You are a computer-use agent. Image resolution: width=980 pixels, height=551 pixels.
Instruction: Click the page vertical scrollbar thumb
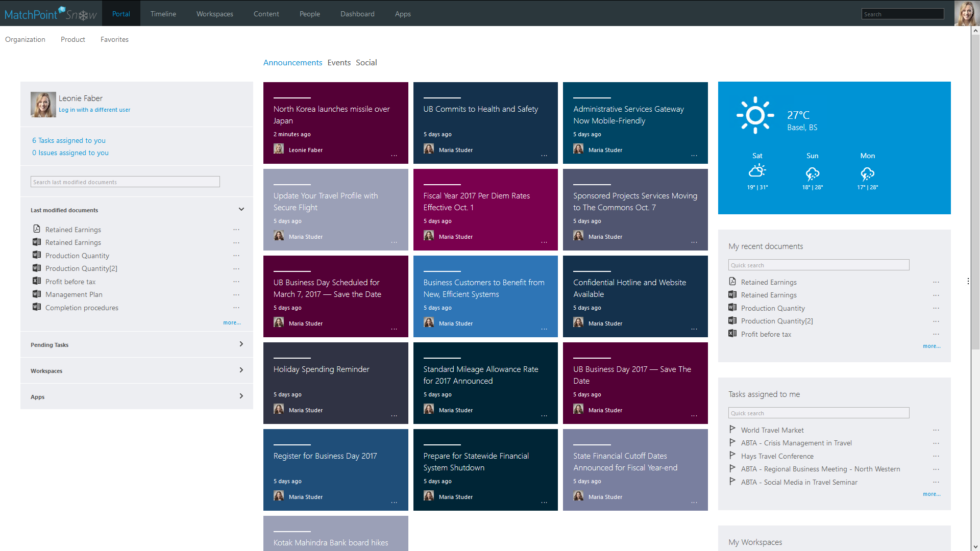click(x=975, y=191)
